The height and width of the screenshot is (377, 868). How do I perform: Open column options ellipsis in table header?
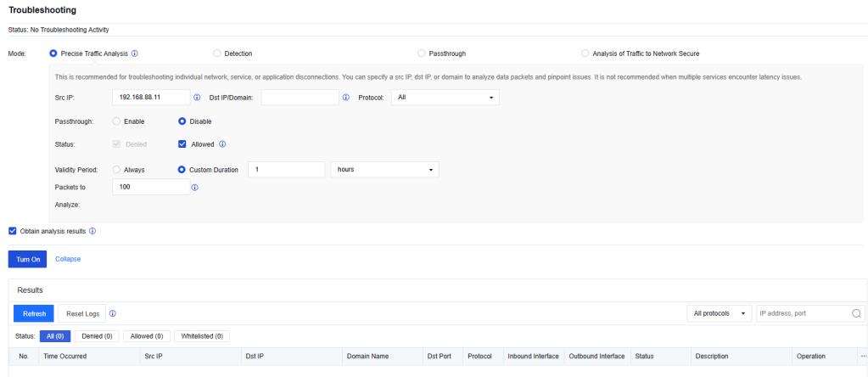click(x=864, y=356)
